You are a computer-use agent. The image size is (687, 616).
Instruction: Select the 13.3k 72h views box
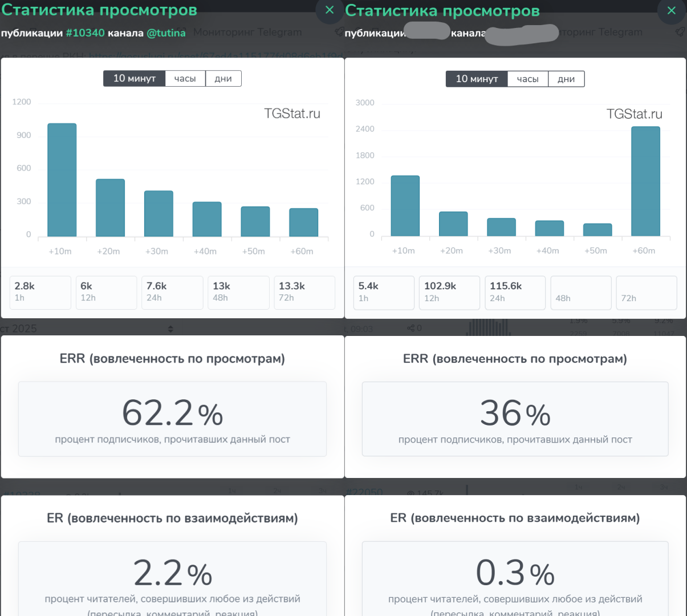[x=304, y=293]
